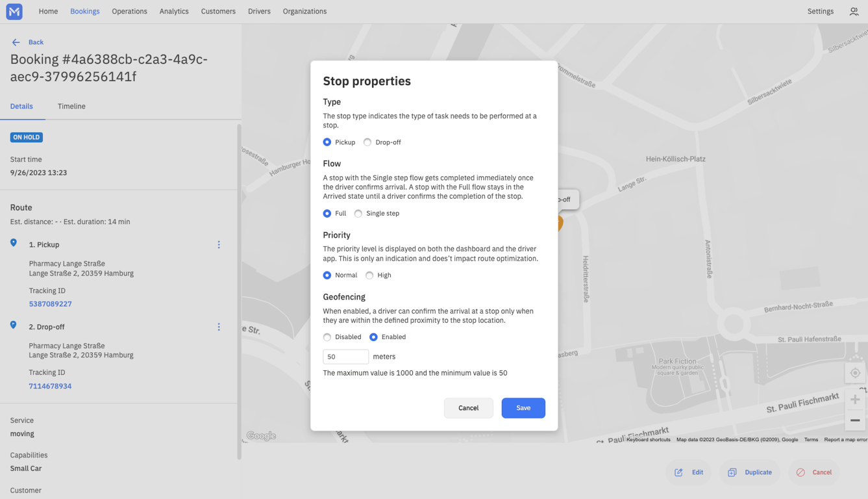The width and height of the screenshot is (868, 499).
Task: Click Report a map error link
Action: tap(845, 440)
